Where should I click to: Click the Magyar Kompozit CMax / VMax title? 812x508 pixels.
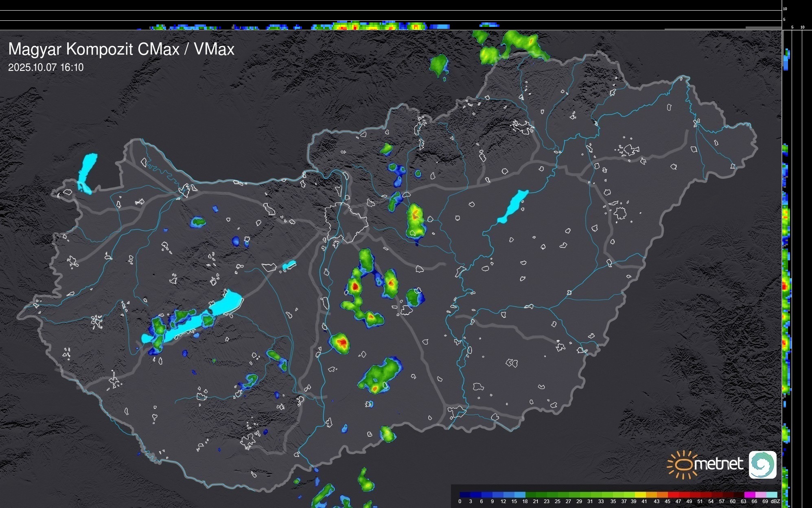121,49
